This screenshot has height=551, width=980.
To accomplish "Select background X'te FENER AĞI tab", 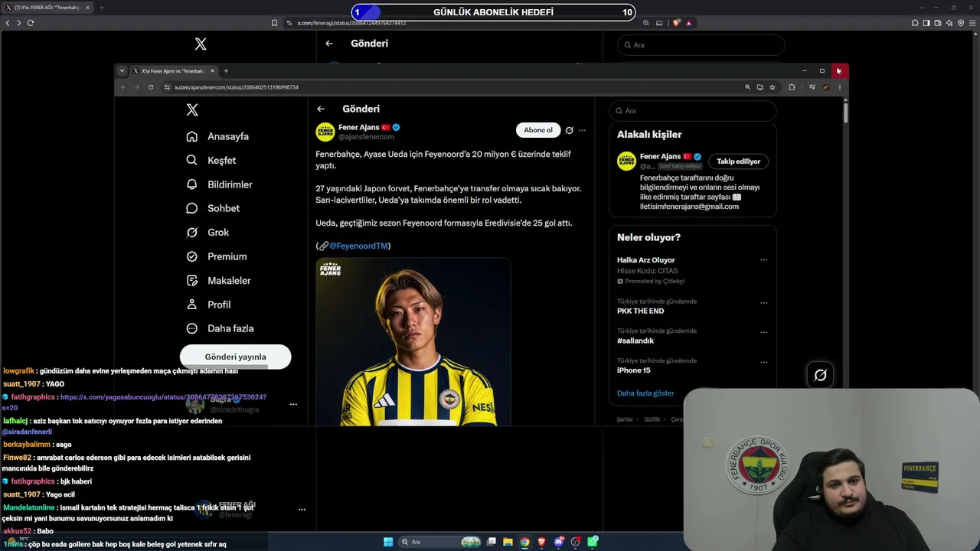I will coord(48,8).
